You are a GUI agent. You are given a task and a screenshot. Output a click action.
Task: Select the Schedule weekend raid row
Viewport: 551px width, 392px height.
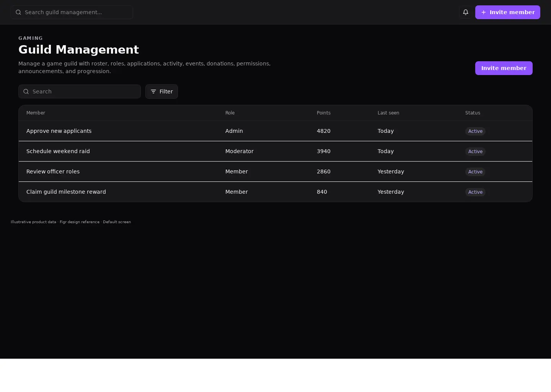click(275, 151)
